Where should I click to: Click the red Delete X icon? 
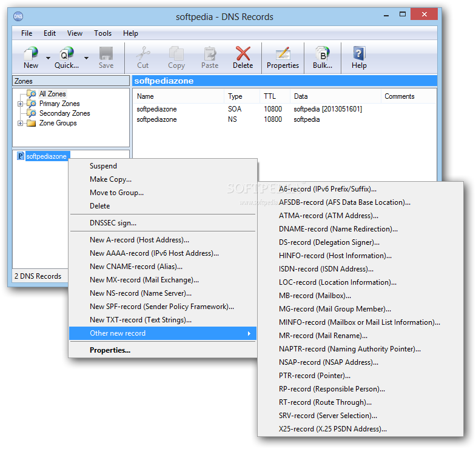(243, 53)
